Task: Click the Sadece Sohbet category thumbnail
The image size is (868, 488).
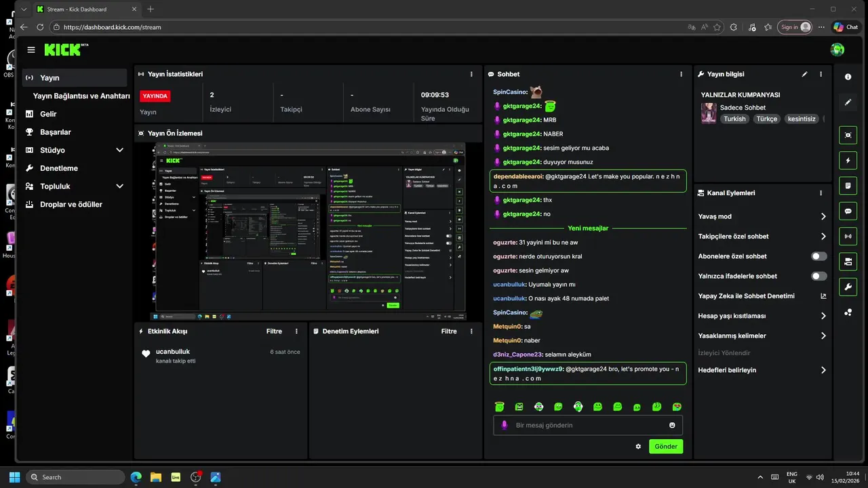Action: pos(709,113)
